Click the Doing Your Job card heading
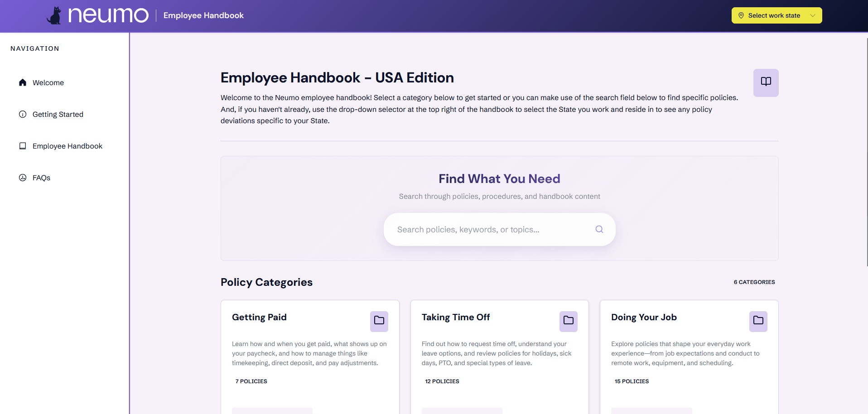 coord(644,317)
